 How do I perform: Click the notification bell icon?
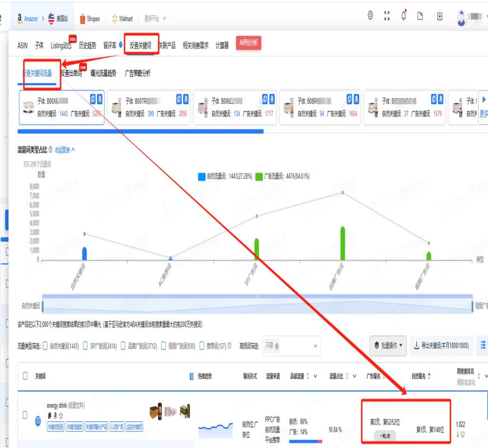coord(403,16)
